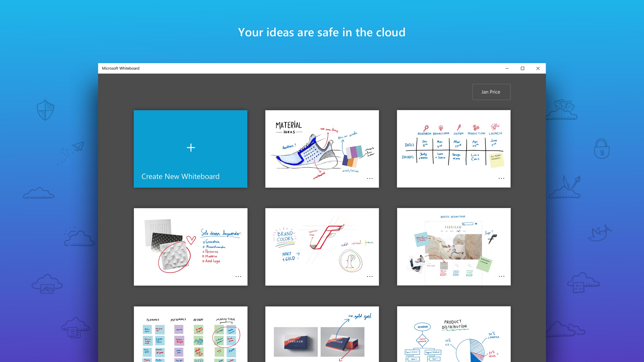This screenshot has width=644, height=362.
Task: Select the Jan Price account profile
Action: point(491,91)
